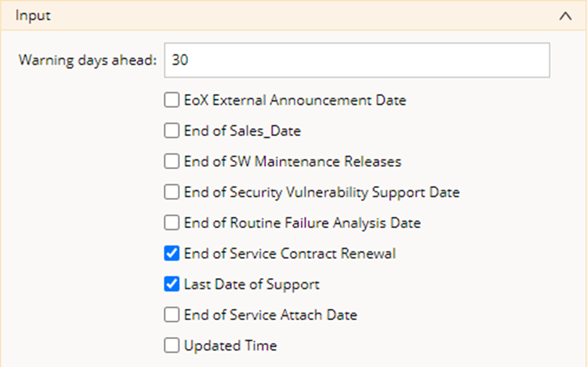Click the Warning days ahead label
The height and width of the screenshot is (367, 588).
pyautogui.click(x=87, y=60)
